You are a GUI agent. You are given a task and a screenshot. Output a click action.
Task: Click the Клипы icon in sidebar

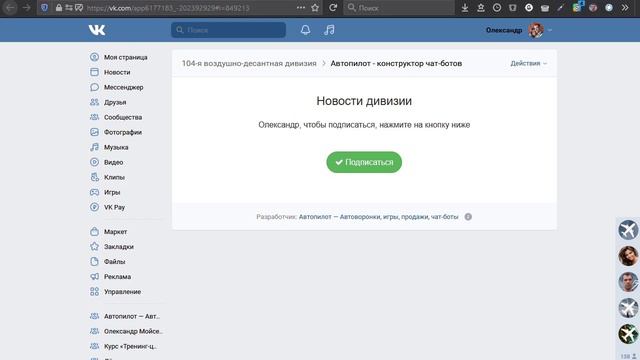(x=94, y=177)
